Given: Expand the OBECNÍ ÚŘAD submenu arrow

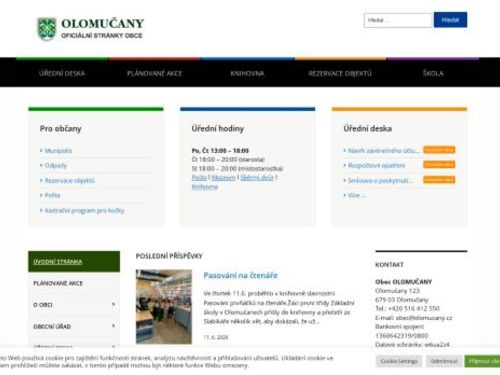Looking at the screenshot, I should click(x=114, y=326).
